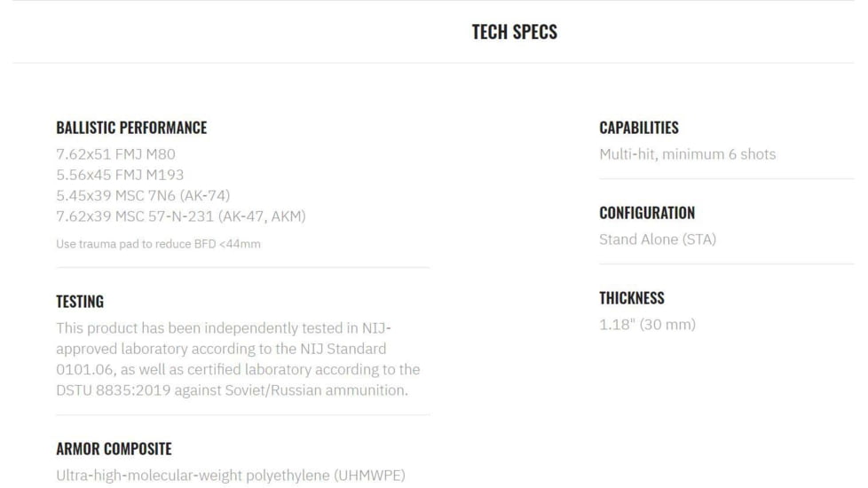This screenshot has width=868, height=488.
Task: Click the CONFIGURATION heading
Action: 647,213
